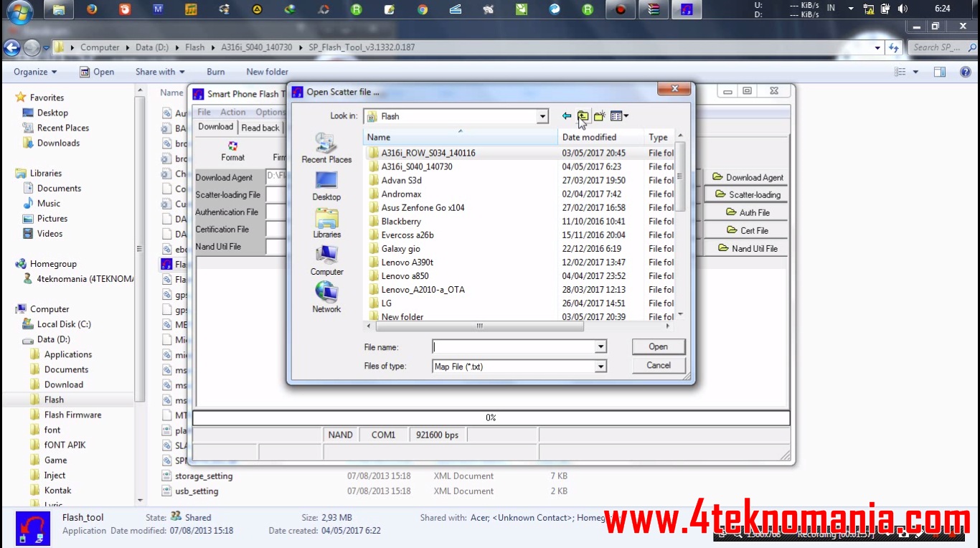980x548 pixels.
Task: Click New folder in Explorer toolbar
Action: (x=267, y=72)
